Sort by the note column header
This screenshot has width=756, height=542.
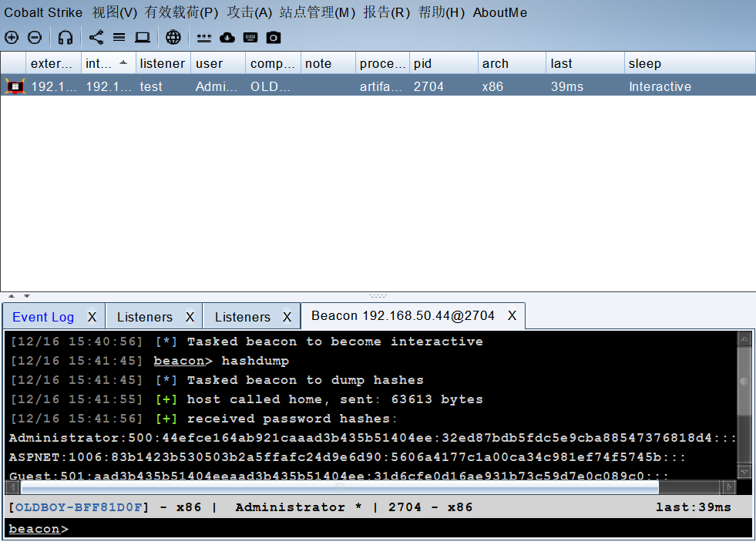(328, 63)
